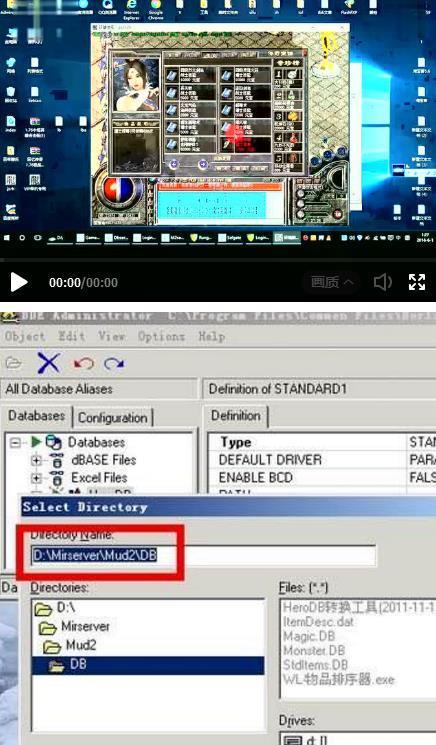Select the Definition tab
The width and height of the screenshot is (436, 745).
pyautogui.click(x=236, y=416)
